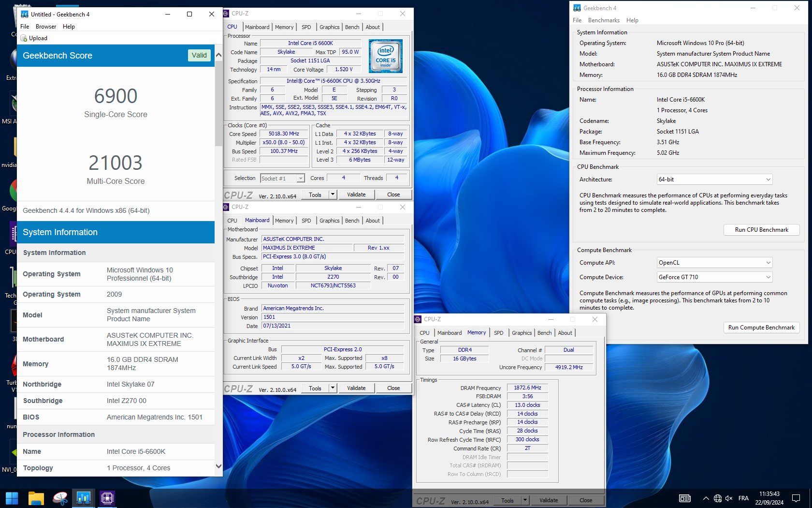This screenshot has width=812, height=508.
Task: Switch to Geekbench via its taskbar icon
Action: tap(84, 498)
